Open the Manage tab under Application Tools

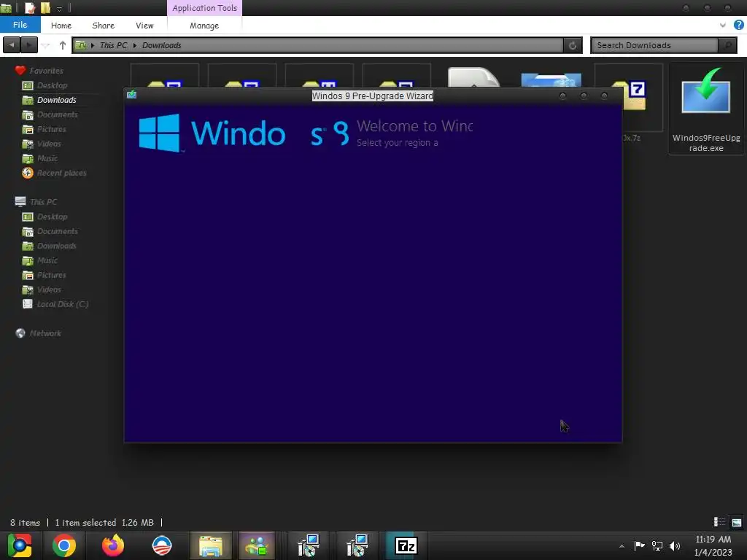coord(204,26)
